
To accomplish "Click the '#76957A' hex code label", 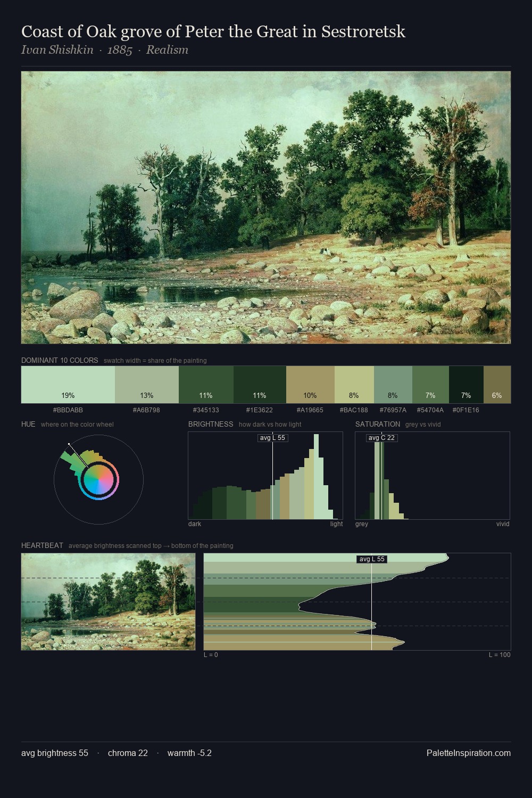I will (393, 410).
